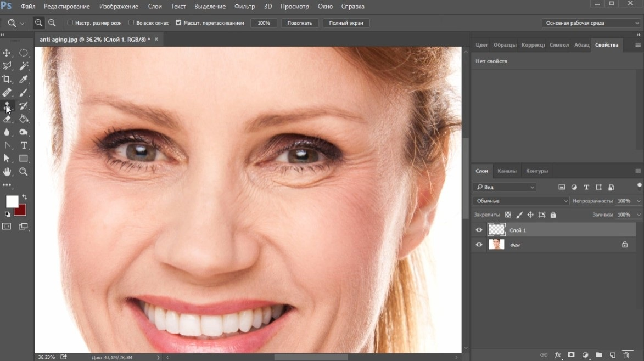644x361 pixels.
Task: Open the Layers panel options menu
Action: 638,171
